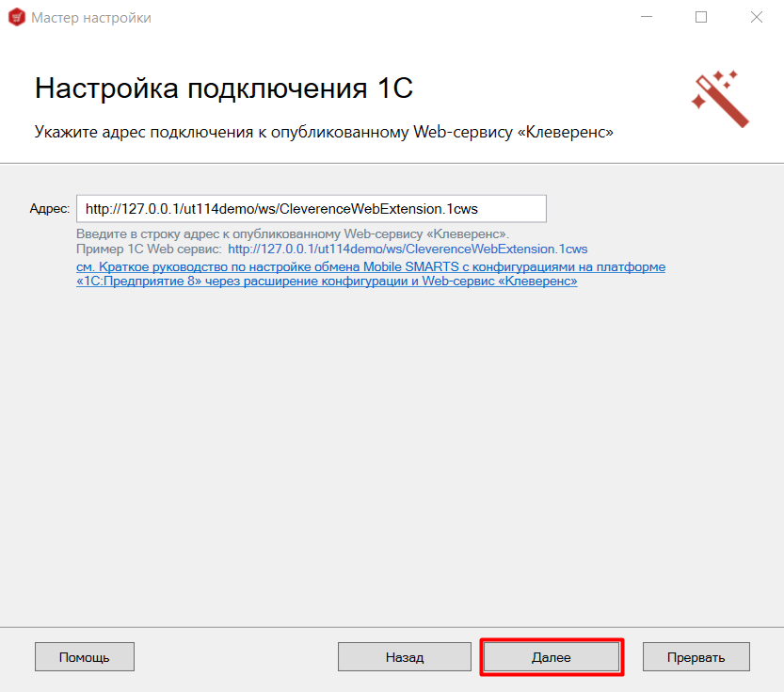Focus the Адрес input field
Image resolution: width=784 pixels, height=692 pixels.
311,208
